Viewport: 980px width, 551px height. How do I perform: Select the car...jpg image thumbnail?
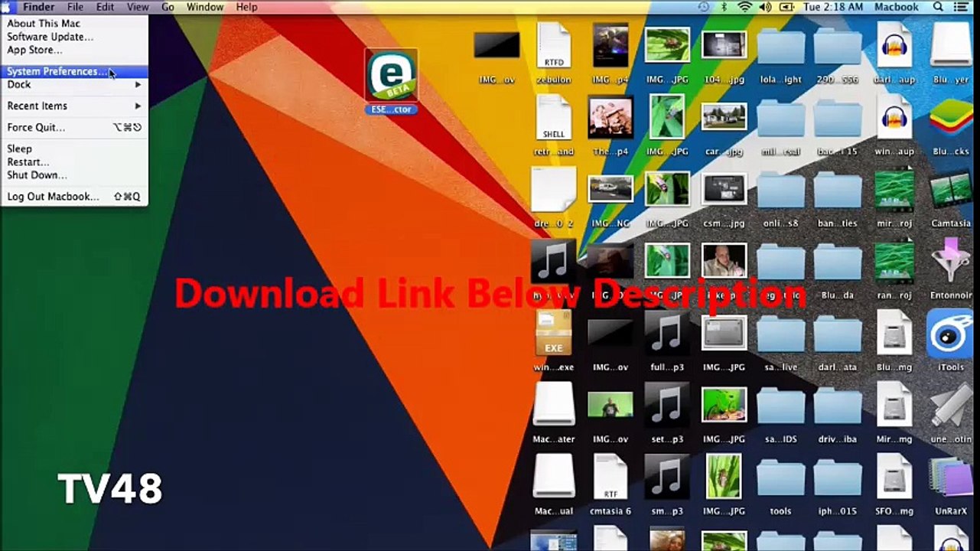[724, 118]
